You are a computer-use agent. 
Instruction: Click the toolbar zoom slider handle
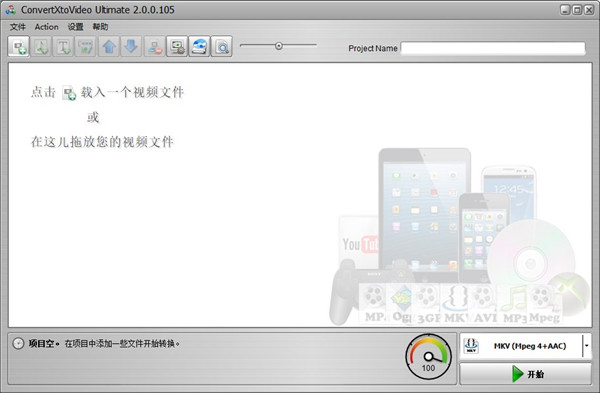(x=279, y=46)
